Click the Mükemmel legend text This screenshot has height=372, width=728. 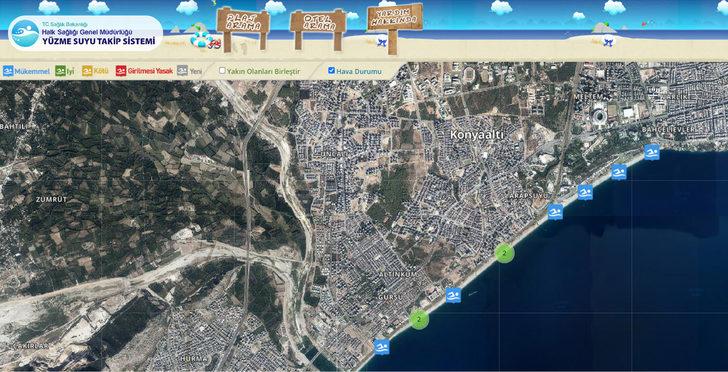pos(32,72)
